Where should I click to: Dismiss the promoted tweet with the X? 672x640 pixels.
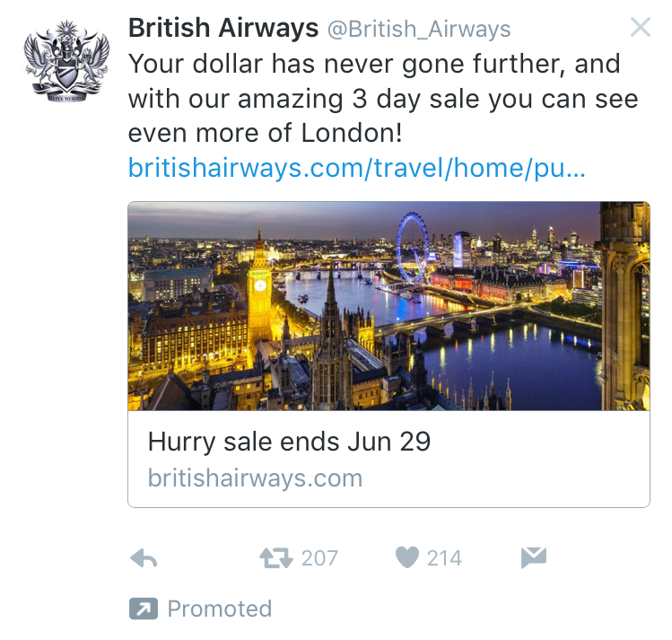[641, 28]
